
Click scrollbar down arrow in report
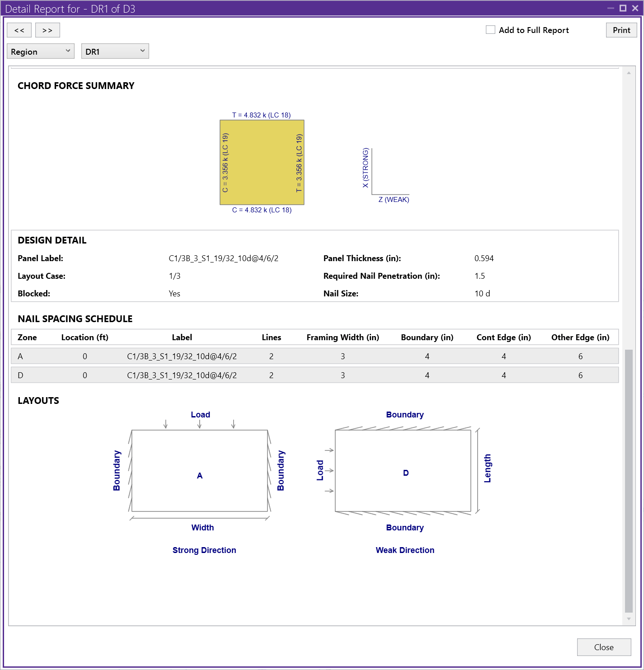629,619
